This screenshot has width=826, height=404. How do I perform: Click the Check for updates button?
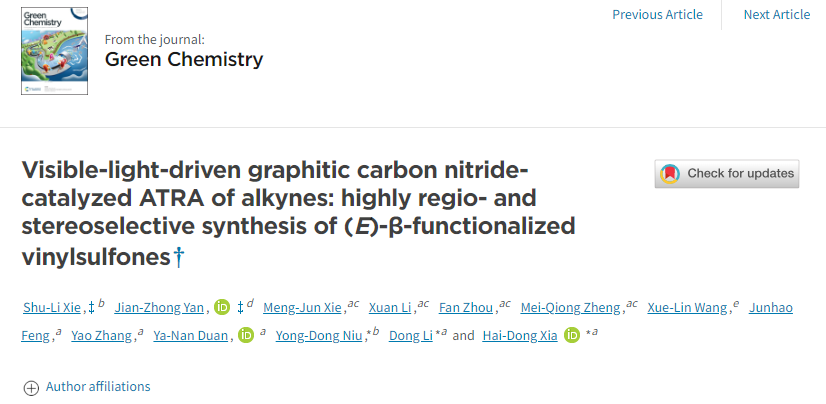727,174
